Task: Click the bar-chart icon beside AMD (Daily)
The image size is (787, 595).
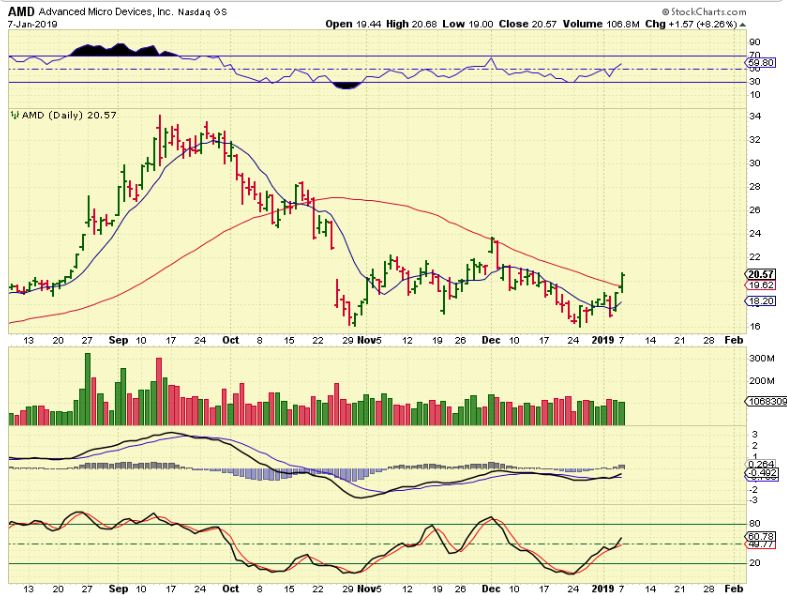Action: pyautogui.click(x=15, y=115)
